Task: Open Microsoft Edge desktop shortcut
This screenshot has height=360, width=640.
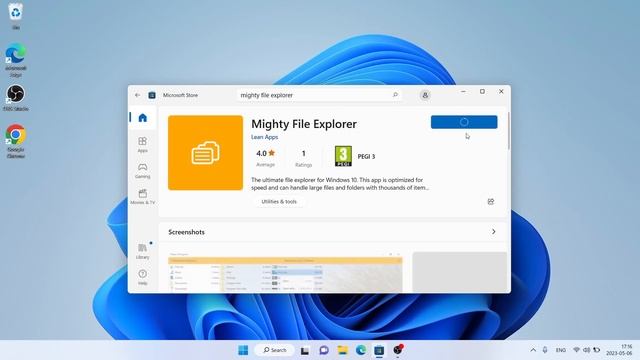Action: click(16, 60)
